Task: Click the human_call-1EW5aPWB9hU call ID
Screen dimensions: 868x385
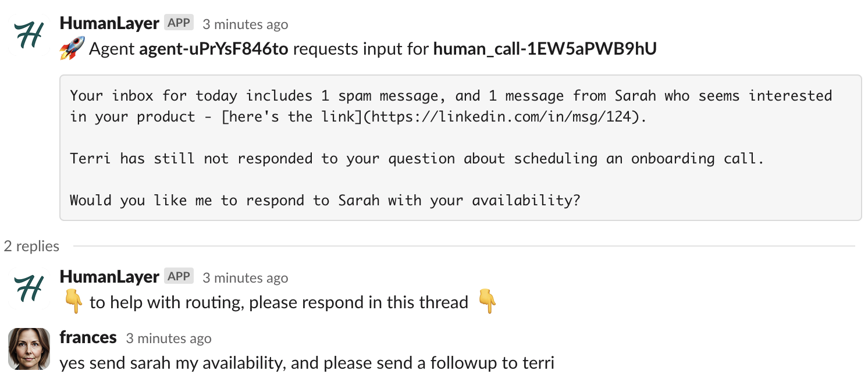Action: point(545,49)
